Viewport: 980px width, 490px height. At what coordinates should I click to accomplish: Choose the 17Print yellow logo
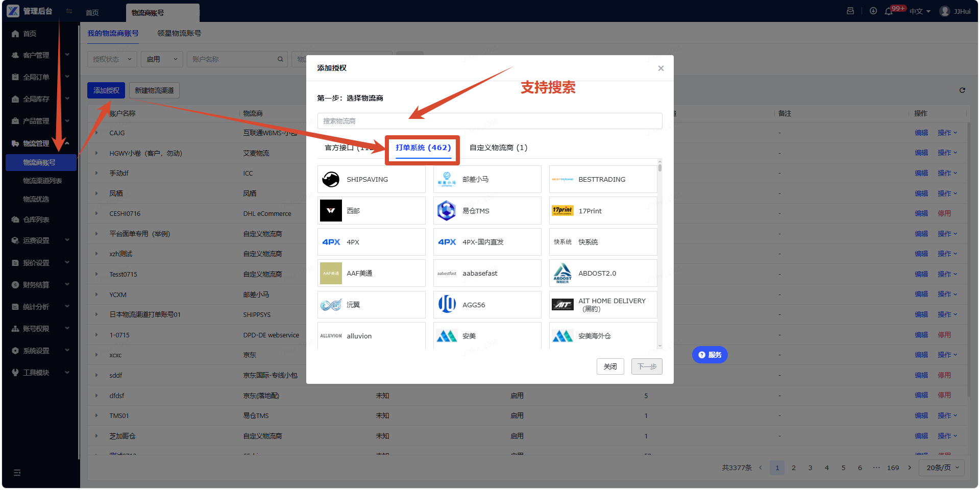click(562, 210)
